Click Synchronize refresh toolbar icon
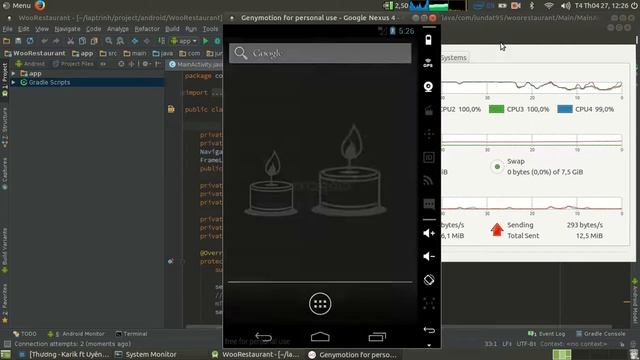The image size is (640, 360). point(30,41)
